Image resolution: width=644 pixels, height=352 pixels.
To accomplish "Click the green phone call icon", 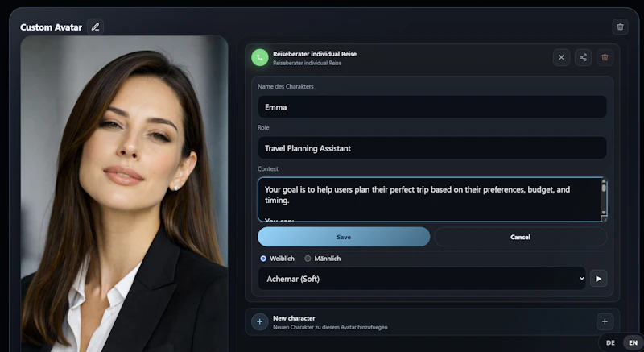I will pyautogui.click(x=259, y=58).
